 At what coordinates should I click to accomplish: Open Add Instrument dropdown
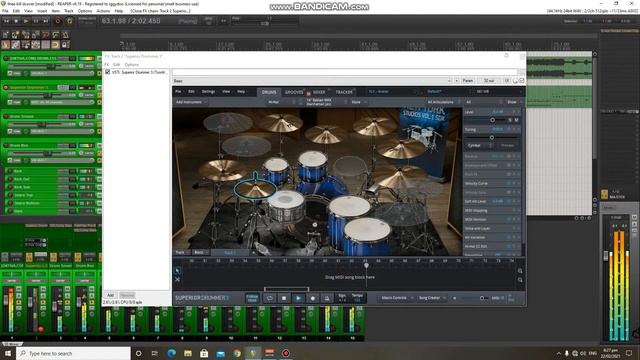pyautogui.click(x=191, y=102)
